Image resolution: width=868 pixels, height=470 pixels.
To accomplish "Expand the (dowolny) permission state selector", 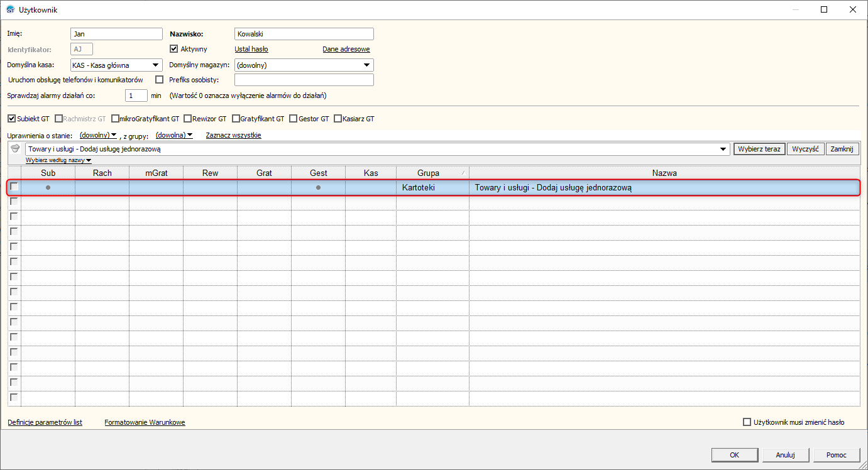I will 99,135.
